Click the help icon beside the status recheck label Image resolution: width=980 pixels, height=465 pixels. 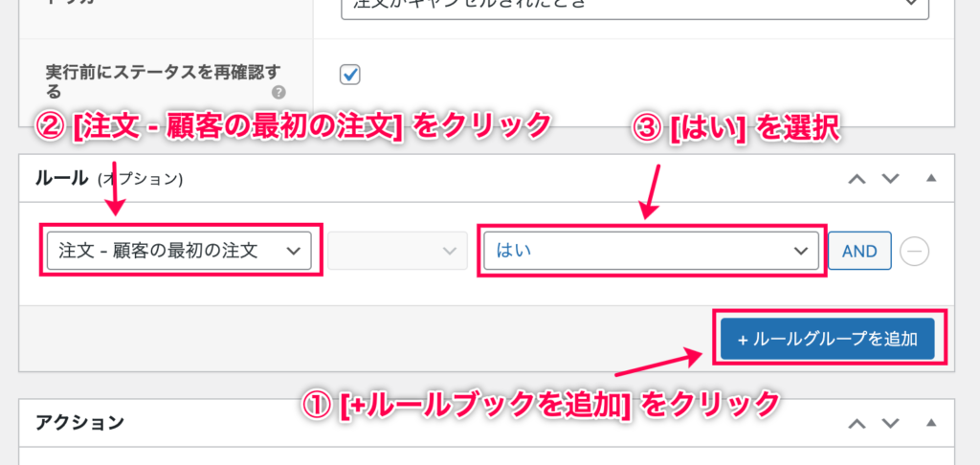(278, 93)
